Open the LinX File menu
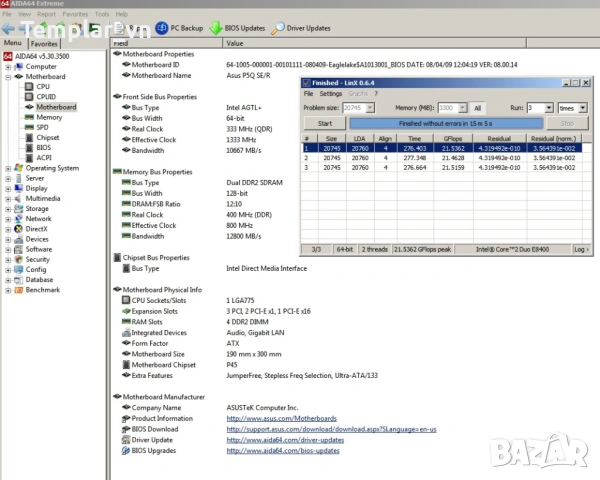 [x=308, y=94]
